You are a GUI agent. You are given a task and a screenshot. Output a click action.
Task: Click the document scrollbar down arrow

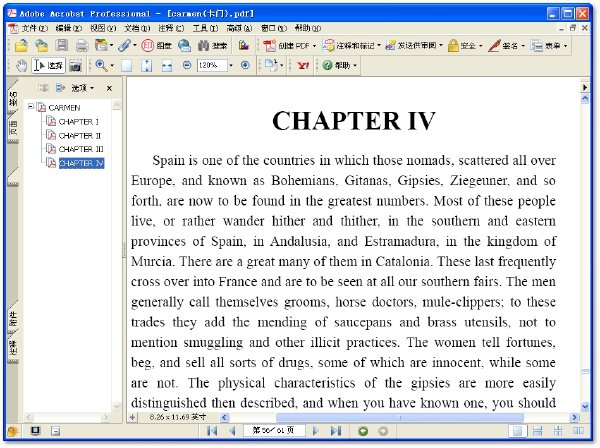tap(585, 406)
